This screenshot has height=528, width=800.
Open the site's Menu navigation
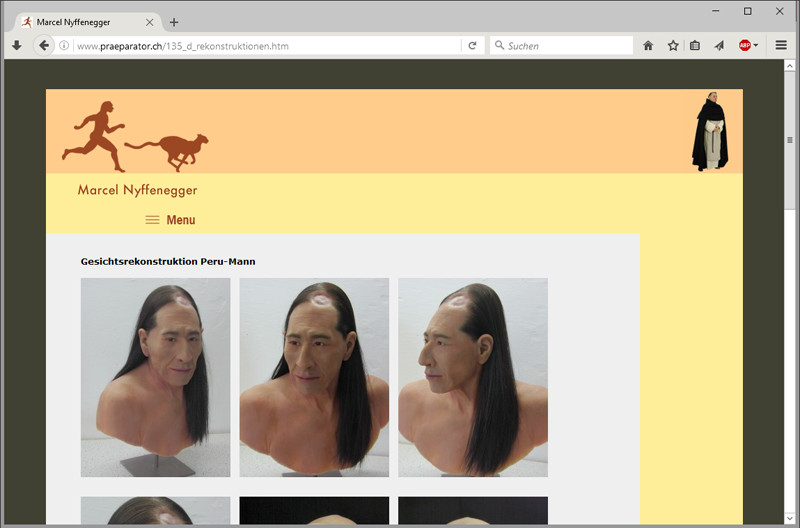point(170,220)
